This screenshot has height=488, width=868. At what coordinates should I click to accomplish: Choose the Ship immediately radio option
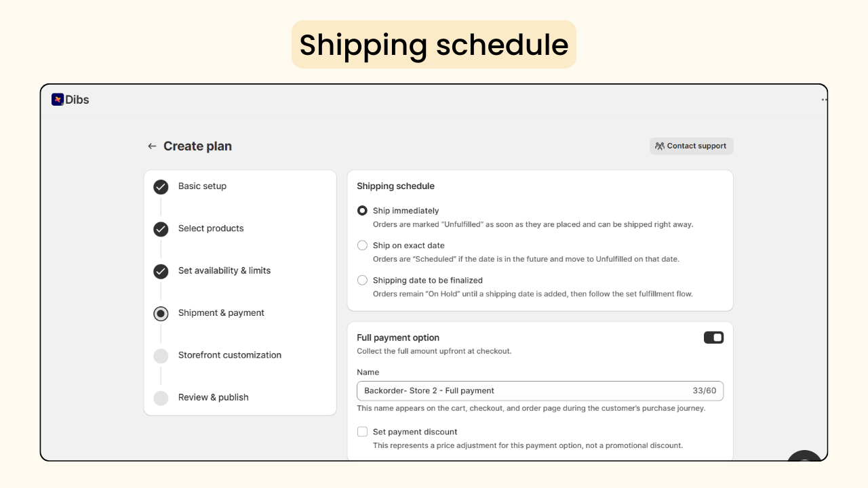click(x=362, y=210)
